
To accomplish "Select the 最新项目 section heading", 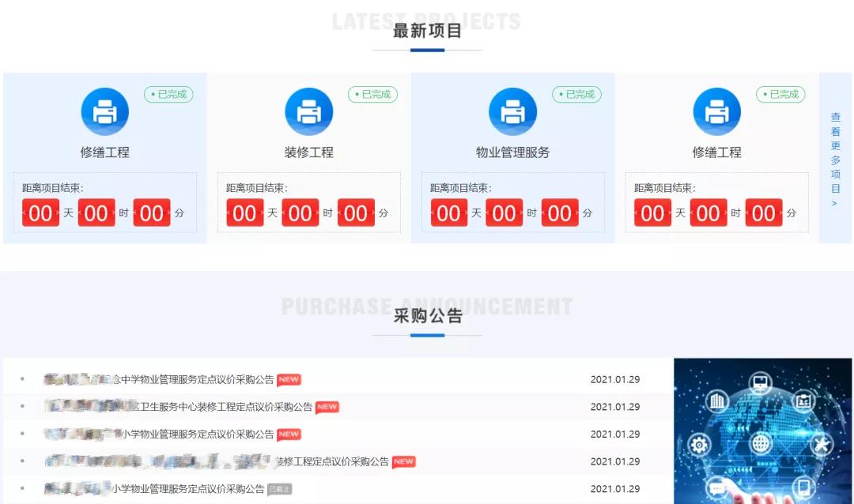I will (x=426, y=28).
